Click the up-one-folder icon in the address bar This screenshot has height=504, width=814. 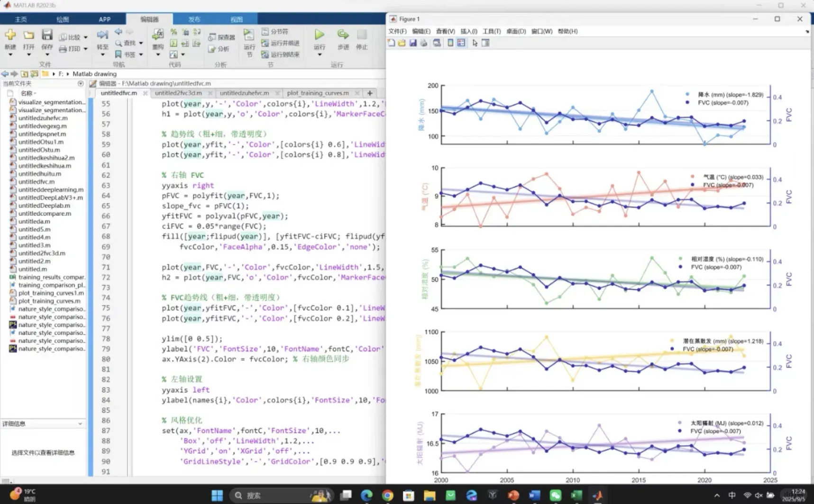24,74
